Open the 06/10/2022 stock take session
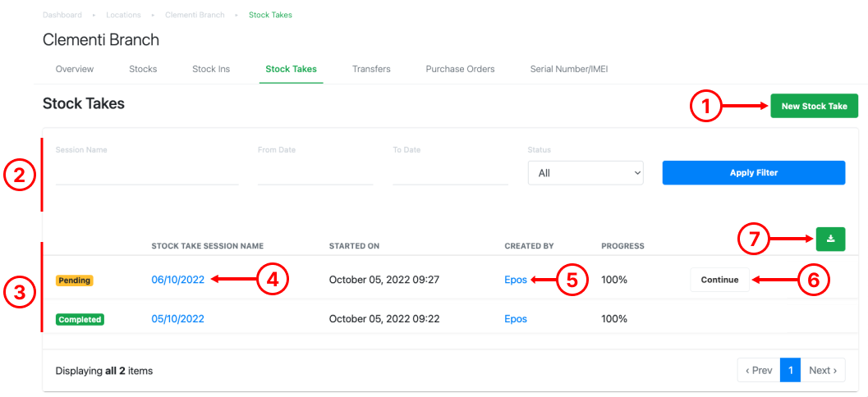The image size is (868, 397). tap(177, 280)
